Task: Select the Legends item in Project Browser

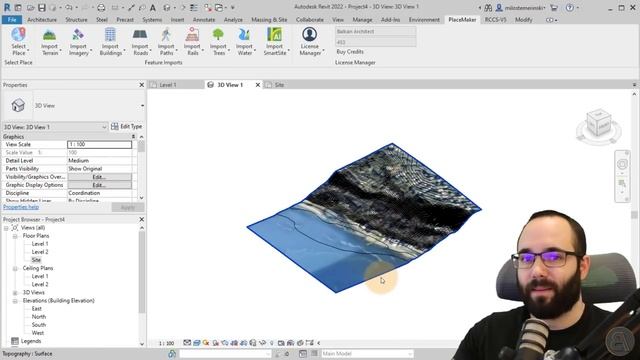Action: (31, 341)
